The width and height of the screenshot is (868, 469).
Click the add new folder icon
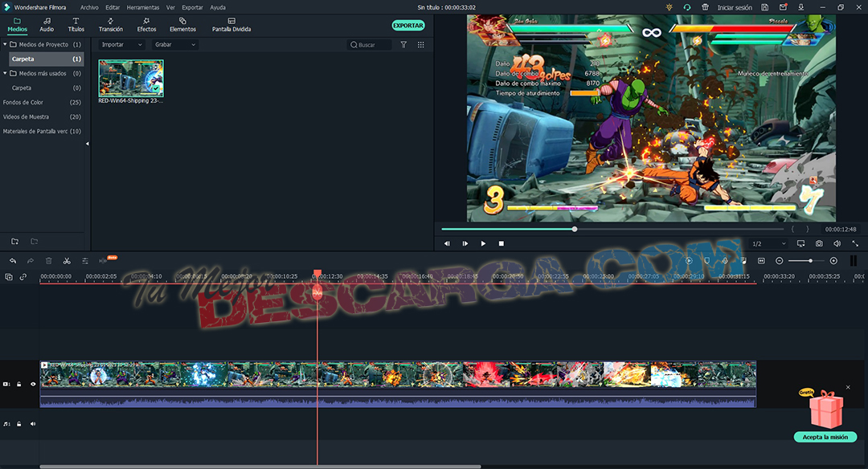tap(15, 241)
